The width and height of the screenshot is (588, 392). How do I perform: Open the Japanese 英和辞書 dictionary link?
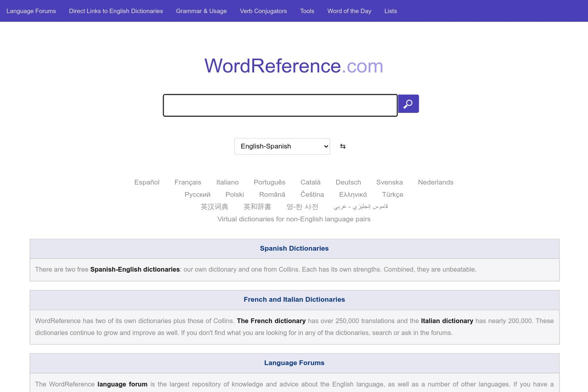point(257,207)
